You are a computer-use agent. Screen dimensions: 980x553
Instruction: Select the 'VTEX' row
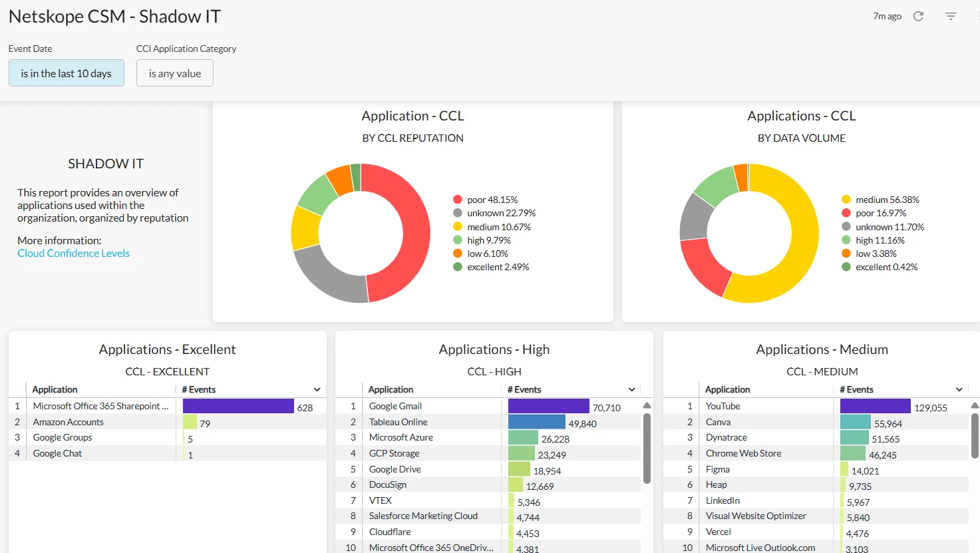click(x=488, y=500)
